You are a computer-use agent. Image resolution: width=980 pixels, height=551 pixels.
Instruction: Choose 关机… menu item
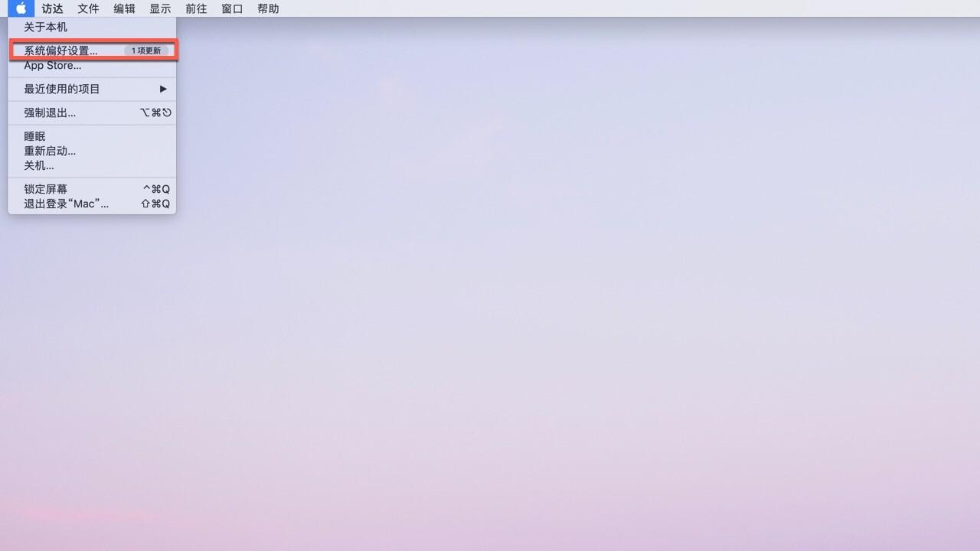pos(92,165)
